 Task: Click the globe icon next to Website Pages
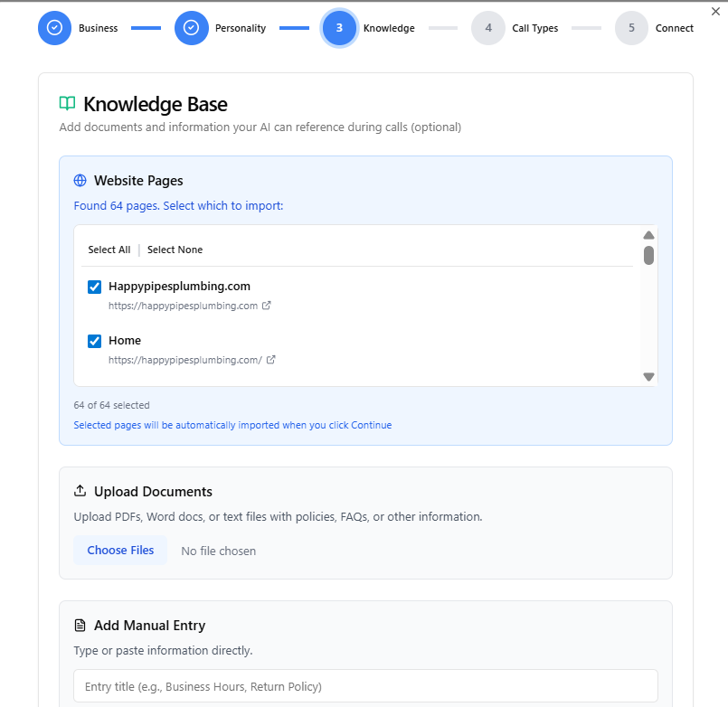[80, 180]
